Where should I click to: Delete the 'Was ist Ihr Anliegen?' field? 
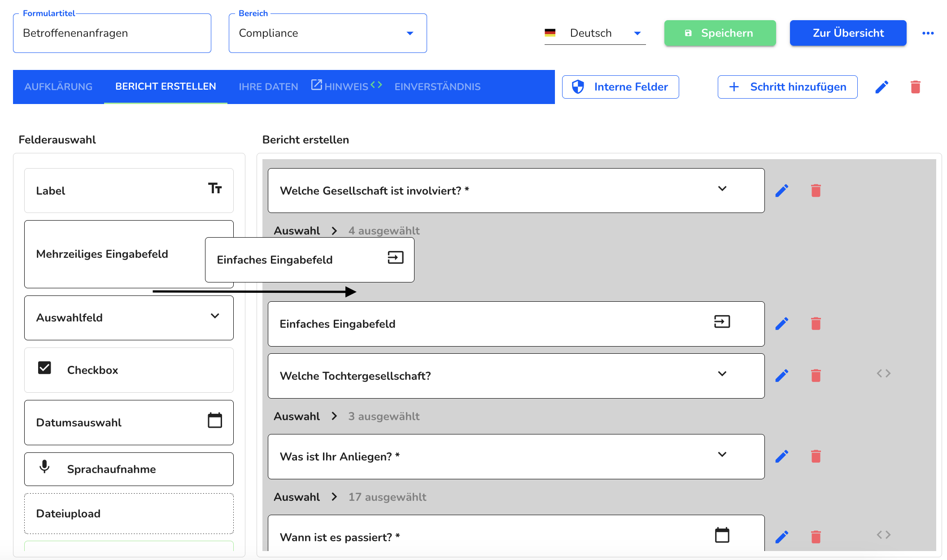(816, 456)
